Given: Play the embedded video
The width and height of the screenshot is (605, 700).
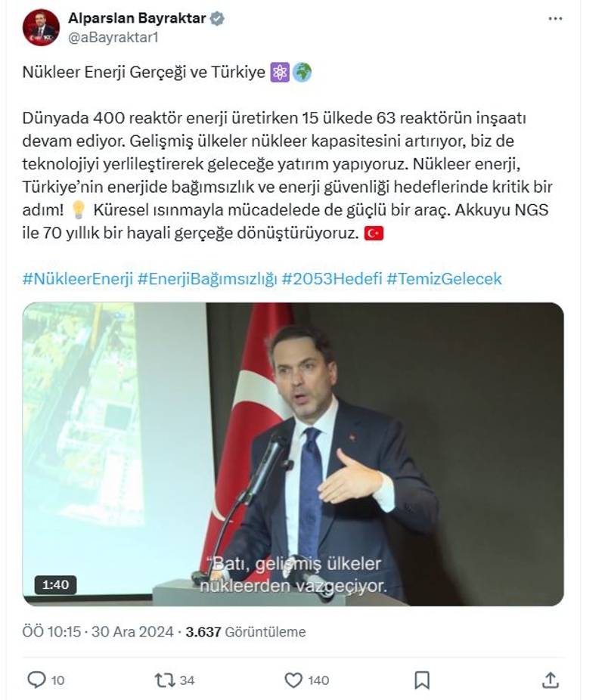Looking at the screenshot, I should (293, 454).
